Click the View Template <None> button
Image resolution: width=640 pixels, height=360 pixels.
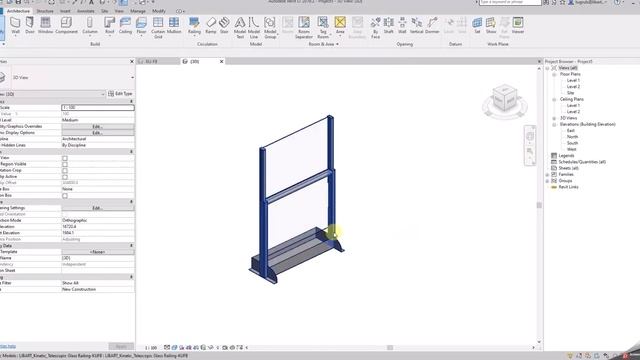point(98,252)
